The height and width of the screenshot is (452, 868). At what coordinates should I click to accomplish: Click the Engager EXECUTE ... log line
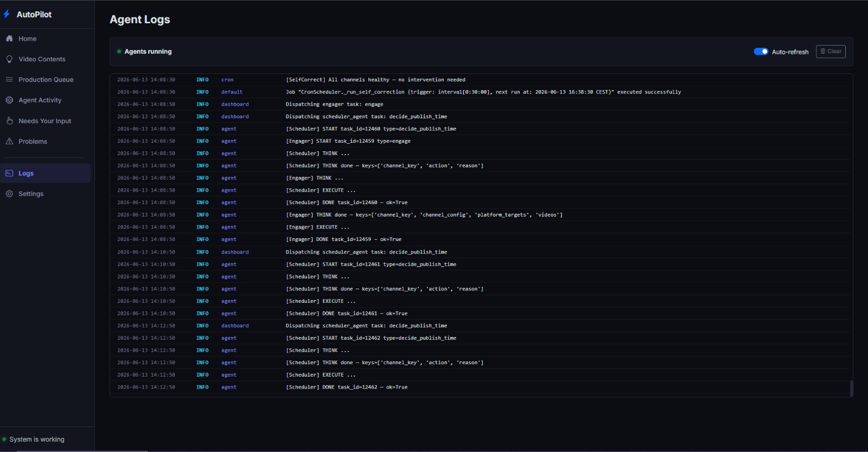click(318, 227)
